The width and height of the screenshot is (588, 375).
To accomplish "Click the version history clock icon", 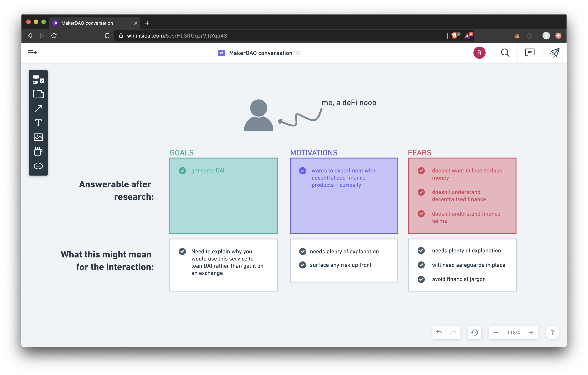I will (x=474, y=333).
